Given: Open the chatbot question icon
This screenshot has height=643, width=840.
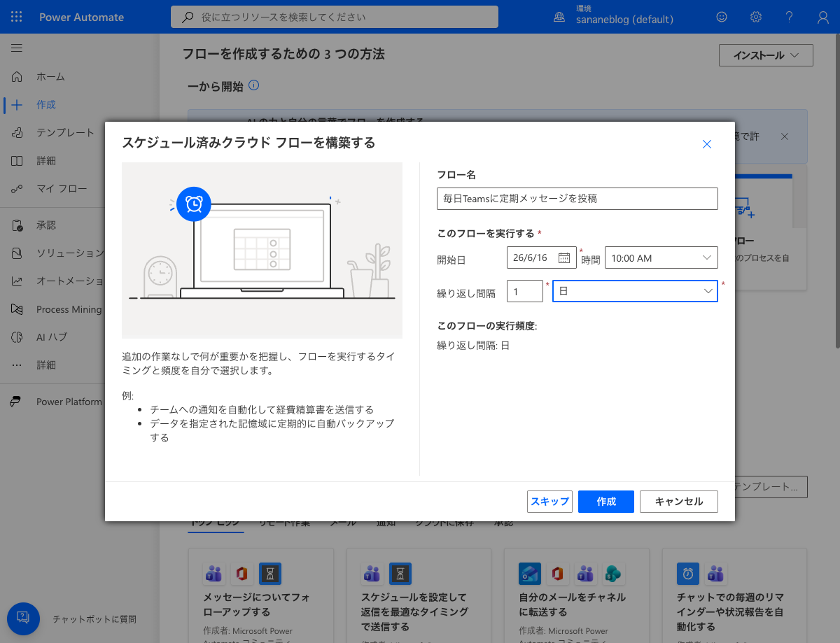Looking at the screenshot, I should (x=23, y=619).
